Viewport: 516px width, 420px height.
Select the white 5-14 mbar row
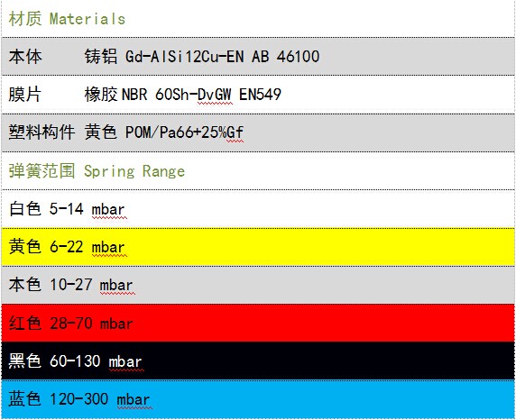tap(258, 208)
